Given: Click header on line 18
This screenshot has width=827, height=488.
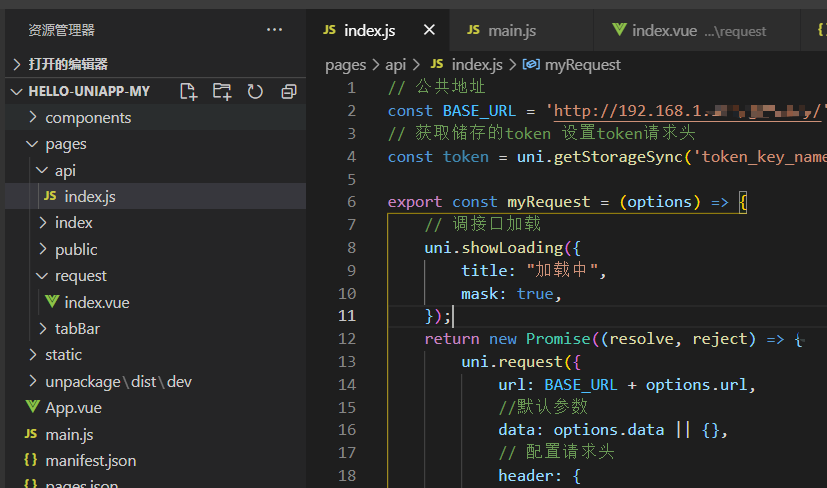Looking at the screenshot, I should [530, 476].
